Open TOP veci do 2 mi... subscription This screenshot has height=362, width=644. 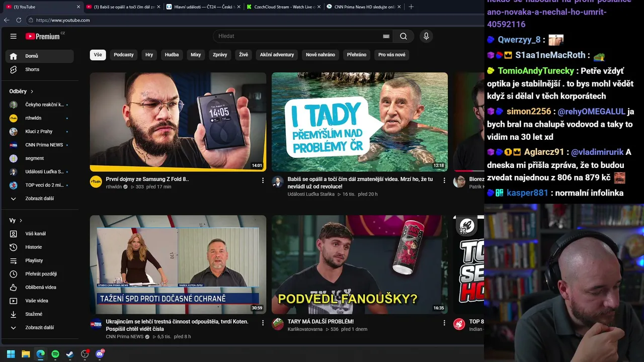(x=39, y=185)
